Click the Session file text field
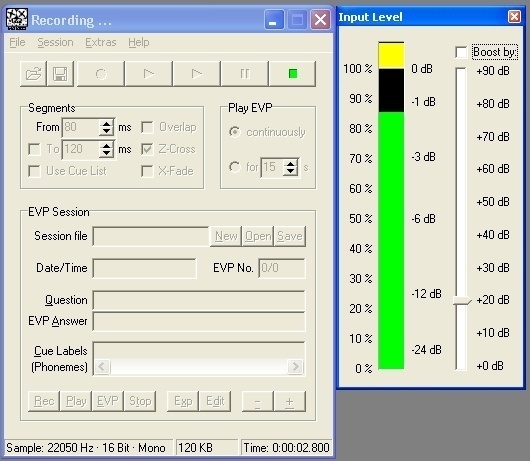 pos(151,236)
